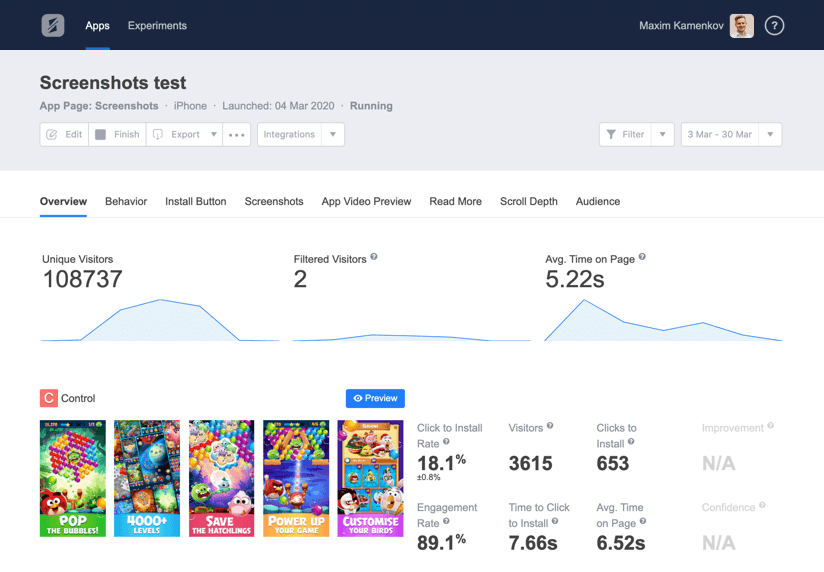
Task: Go to the Audience tab
Action: pos(598,201)
